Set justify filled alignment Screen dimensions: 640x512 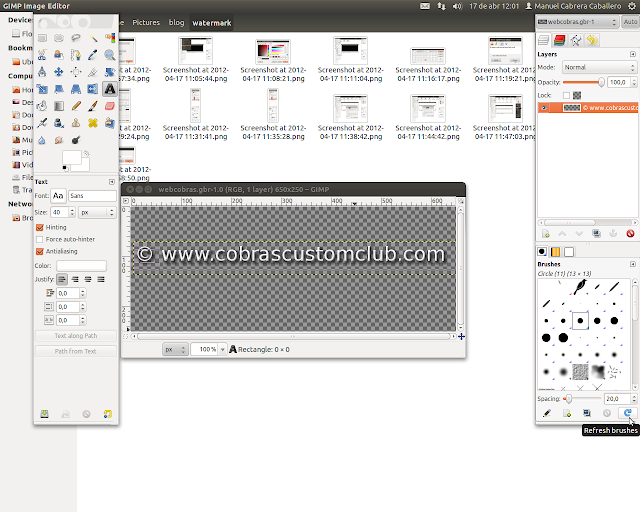click(101, 279)
